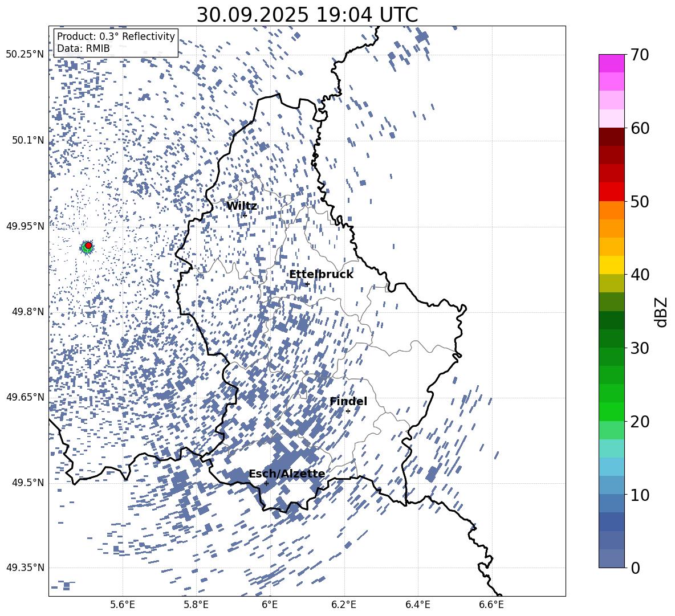Click the 50.1°N latitude label
The height and width of the screenshot is (616, 675).
pos(27,140)
